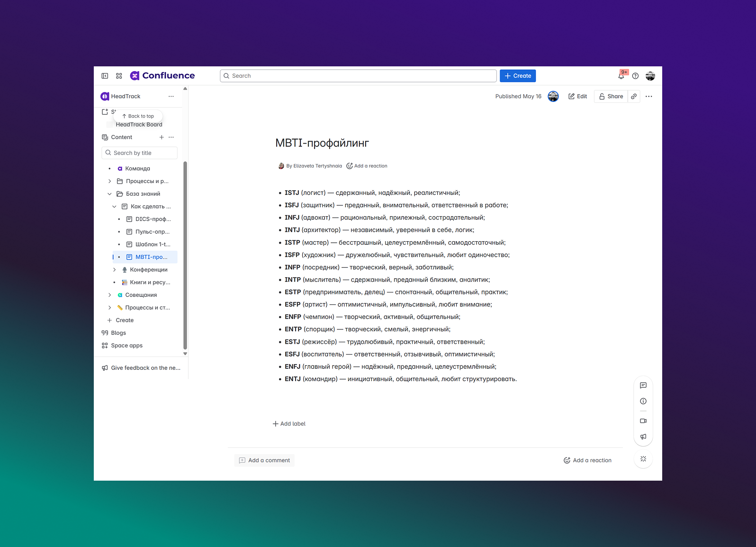Screen dimensions: 756x547
Task: Click the Published May 16 text
Action: (x=518, y=96)
